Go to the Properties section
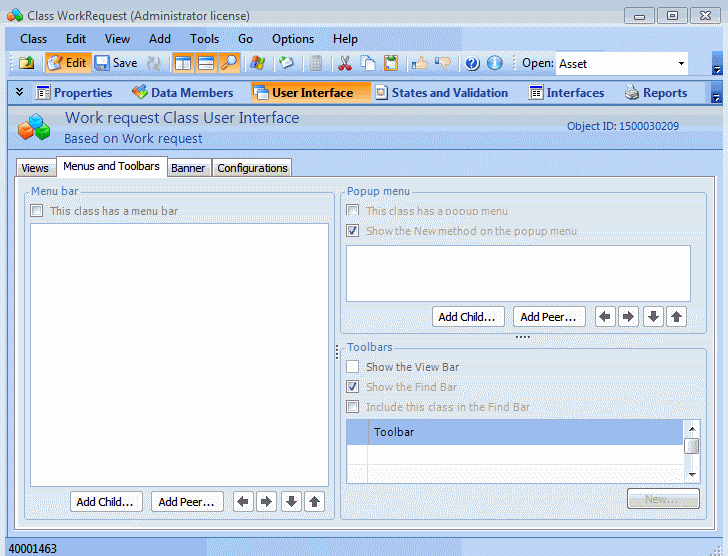The width and height of the screenshot is (728, 556). click(74, 93)
